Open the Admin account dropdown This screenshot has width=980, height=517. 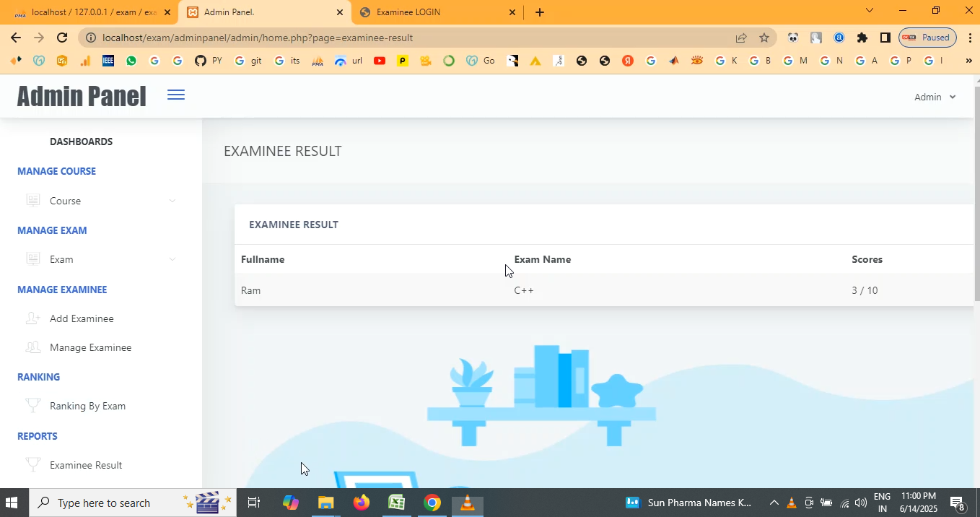935,97
